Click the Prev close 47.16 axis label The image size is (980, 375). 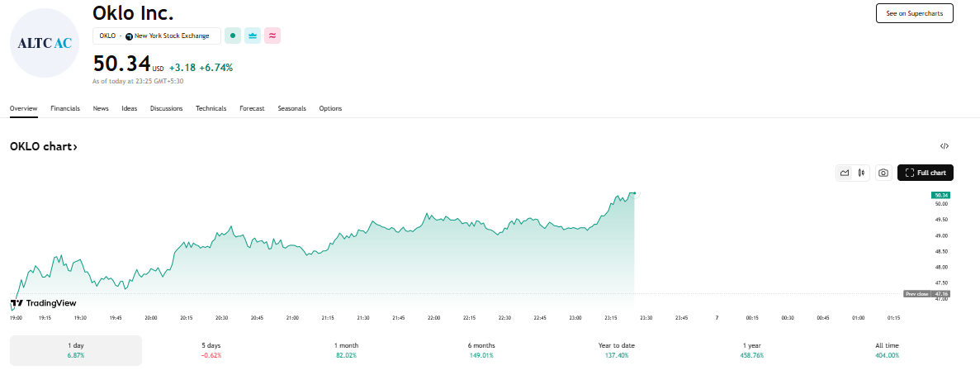pyautogui.click(x=927, y=293)
